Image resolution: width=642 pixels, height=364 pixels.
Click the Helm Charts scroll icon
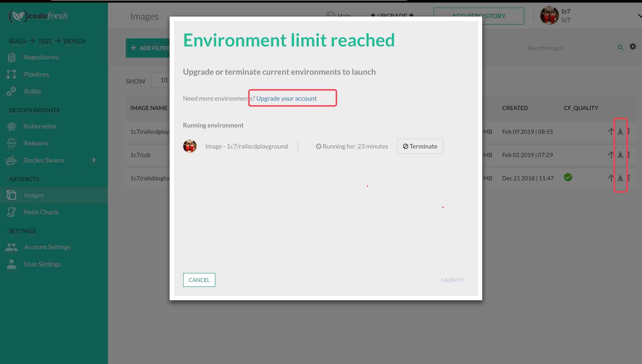coord(11,212)
